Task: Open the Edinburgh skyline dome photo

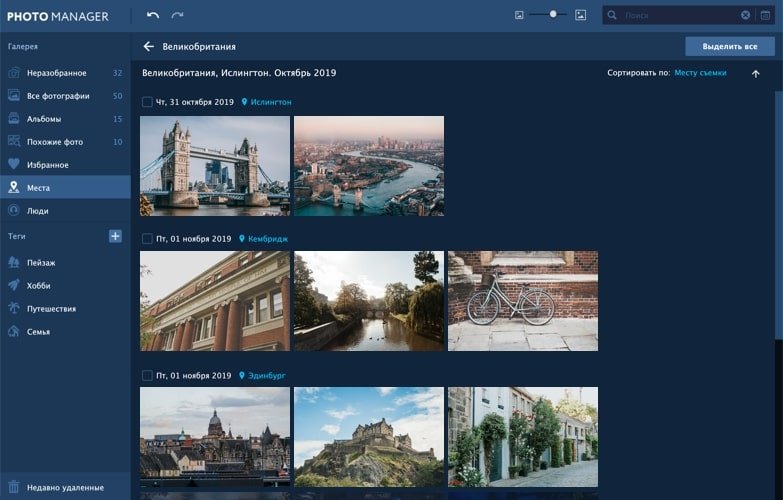Action: pos(215,437)
